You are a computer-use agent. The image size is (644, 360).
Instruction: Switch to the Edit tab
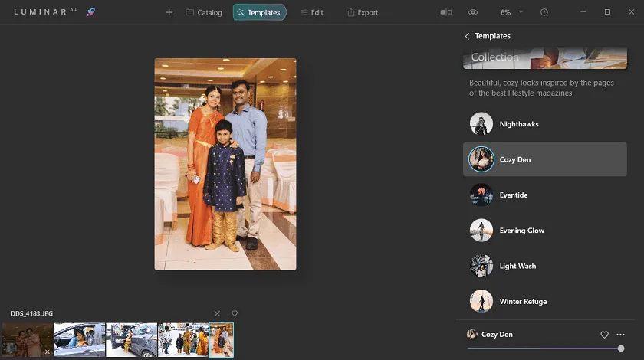click(311, 12)
